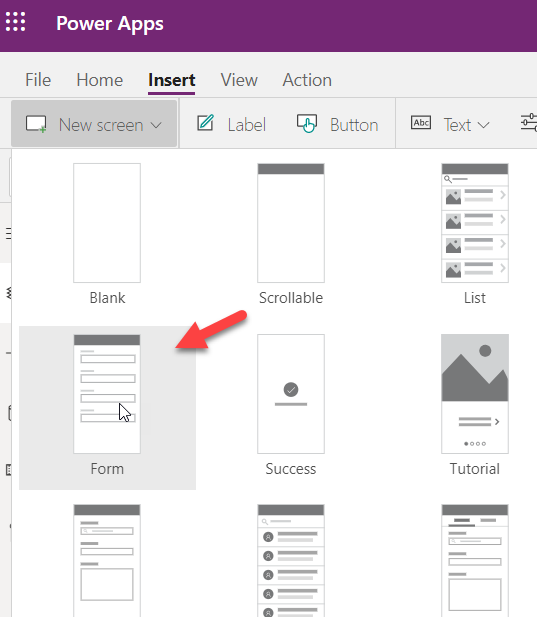Open the app launcher waffle icon
The image size is (537, 617).
coord(15,22)
